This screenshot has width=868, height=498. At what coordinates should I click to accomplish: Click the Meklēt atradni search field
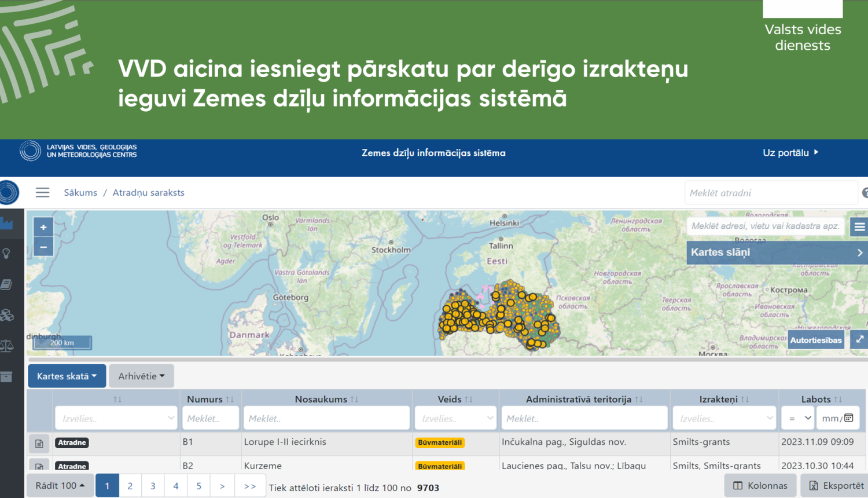click(x=771, y=192)
